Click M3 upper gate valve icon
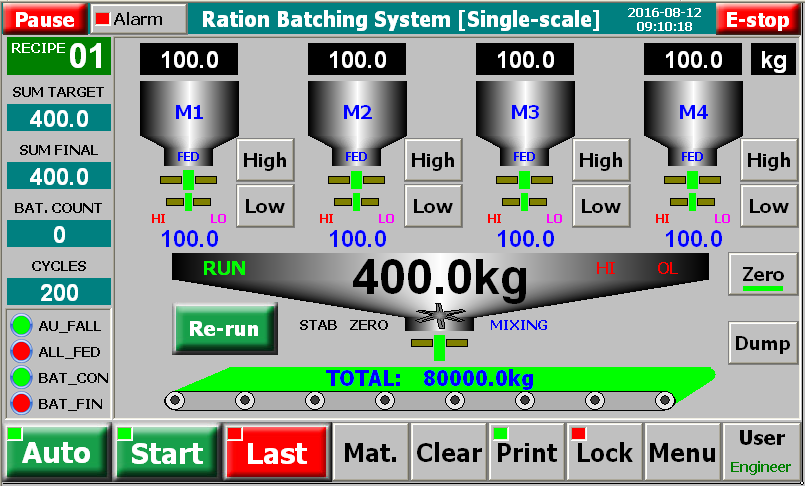The image size is (805, 486). point(524,180)
